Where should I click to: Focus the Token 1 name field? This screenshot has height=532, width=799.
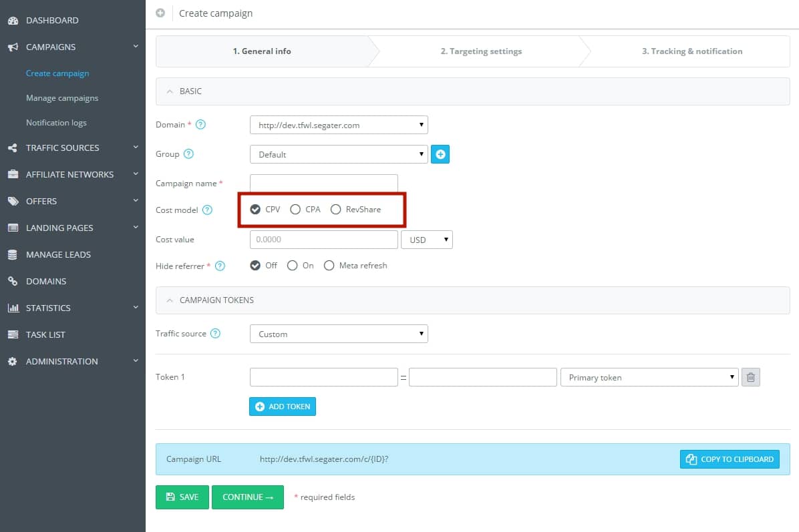(323, 377)
